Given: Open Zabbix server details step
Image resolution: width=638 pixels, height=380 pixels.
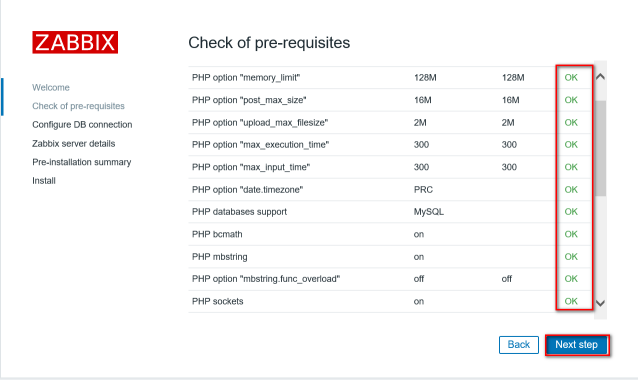Looking at the screenshot, I should pos(74,144).
